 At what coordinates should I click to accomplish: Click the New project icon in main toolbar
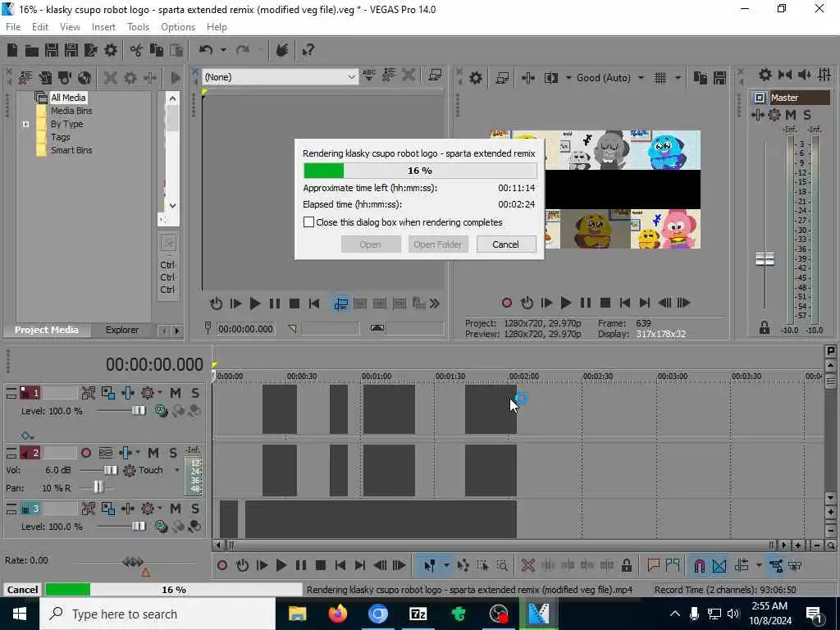pos(11,50)
